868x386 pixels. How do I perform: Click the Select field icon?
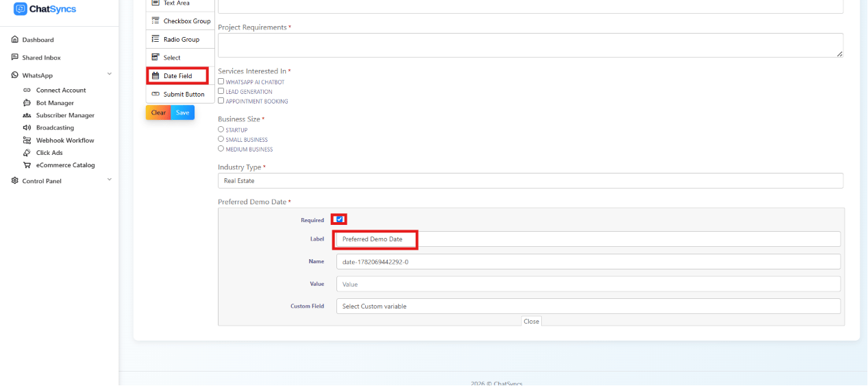click(156, 58)
